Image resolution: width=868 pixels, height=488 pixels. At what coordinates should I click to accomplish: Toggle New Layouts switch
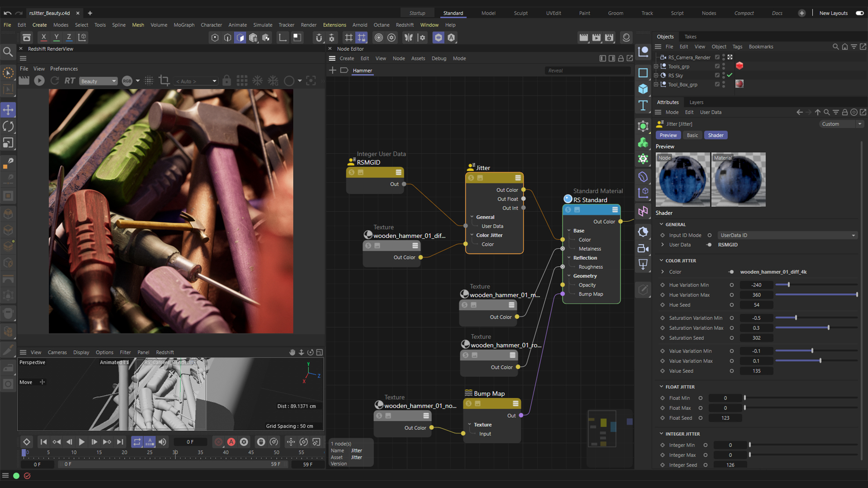859,13
